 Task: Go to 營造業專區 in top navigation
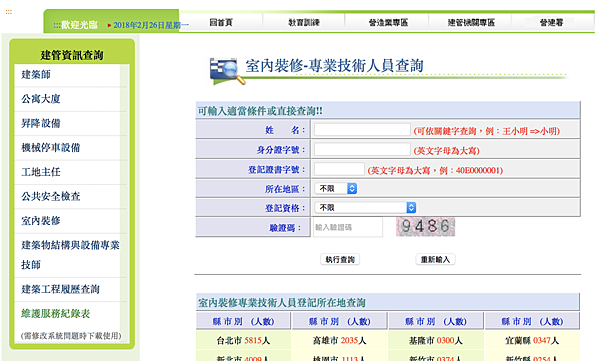[388, 23]
